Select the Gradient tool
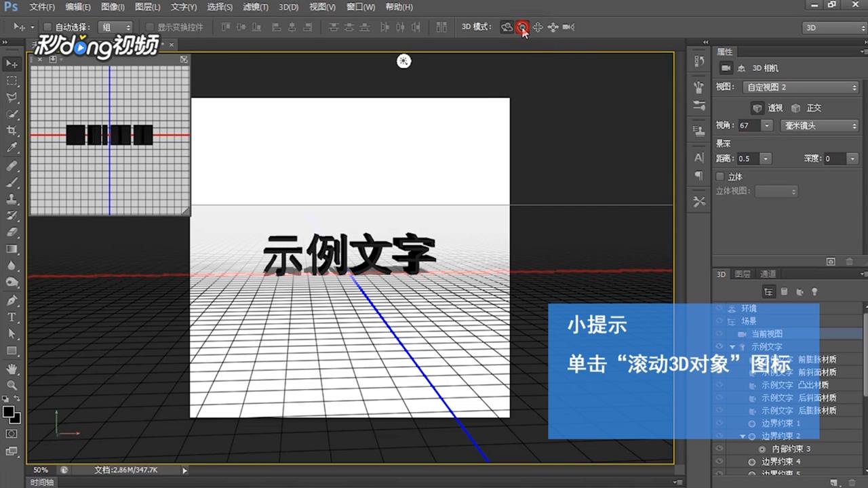 12,249
